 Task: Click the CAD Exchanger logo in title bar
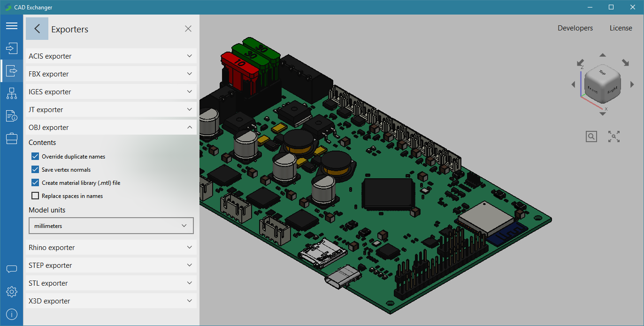(8, 7)
